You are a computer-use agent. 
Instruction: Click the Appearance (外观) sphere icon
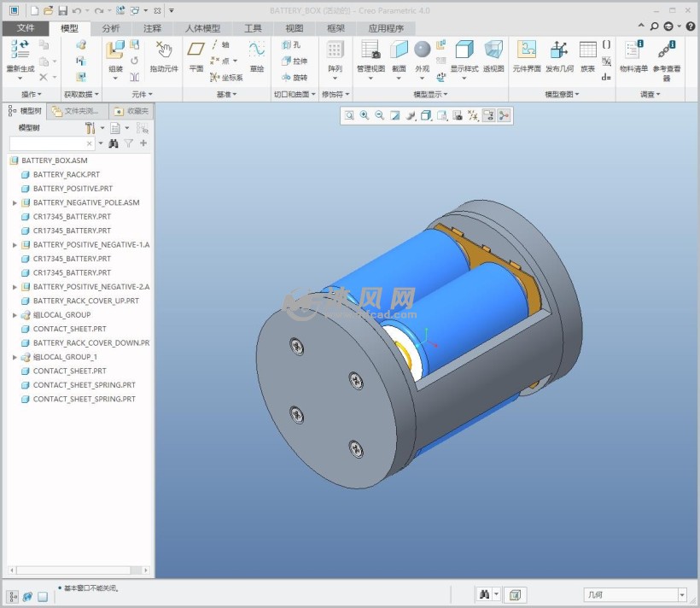click(422, 50)
